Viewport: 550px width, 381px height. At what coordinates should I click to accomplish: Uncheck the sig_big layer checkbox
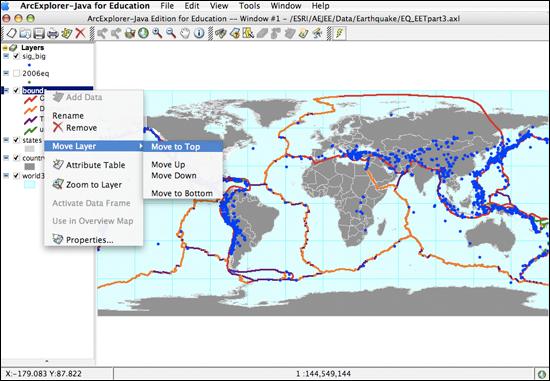coord(16,56)
